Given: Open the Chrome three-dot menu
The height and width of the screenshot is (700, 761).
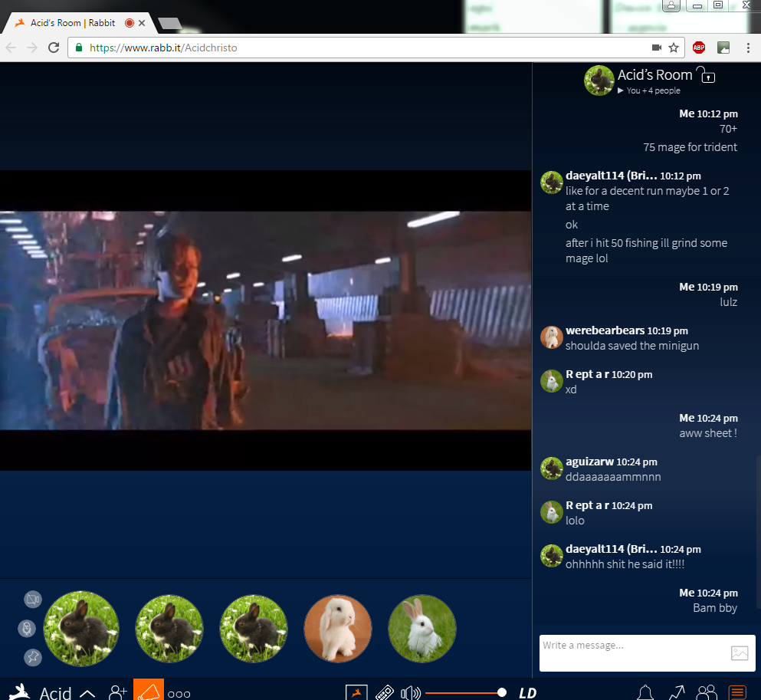Looking at the screenshot, I should pos(747,48).
